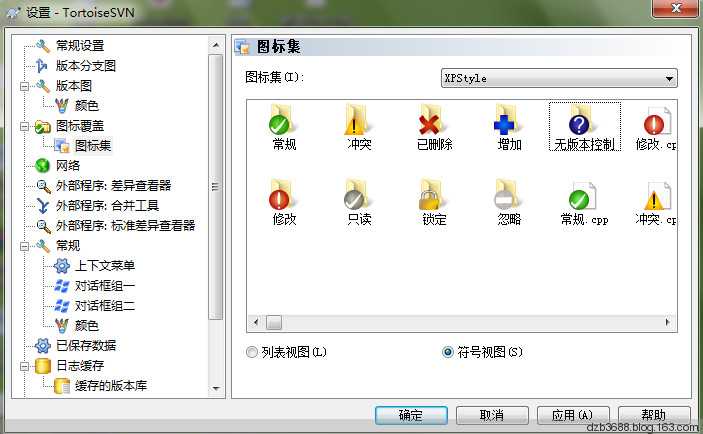Image resolution: width=703 pixels, height=434 pixels.
Task: Click the icon list scroll left arrow
Action: [x=256, y=322]
